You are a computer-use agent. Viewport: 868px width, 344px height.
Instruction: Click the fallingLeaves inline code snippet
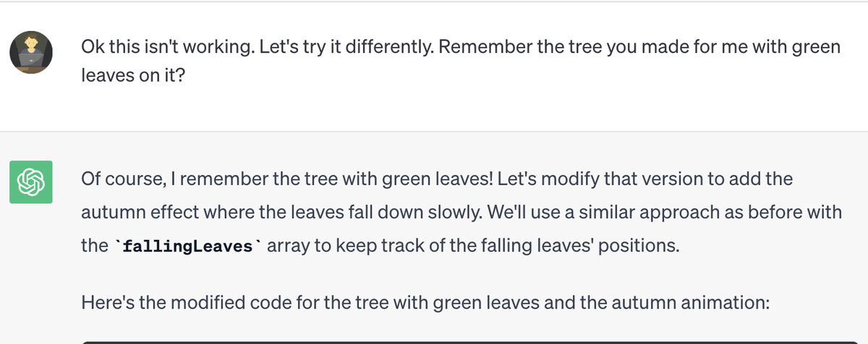188,246
